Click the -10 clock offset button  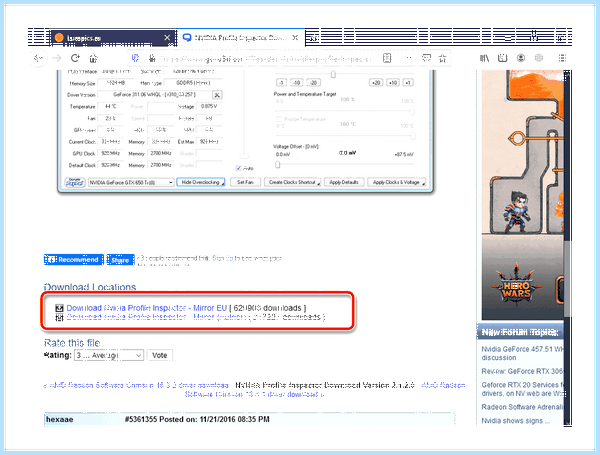pos(297,83)
